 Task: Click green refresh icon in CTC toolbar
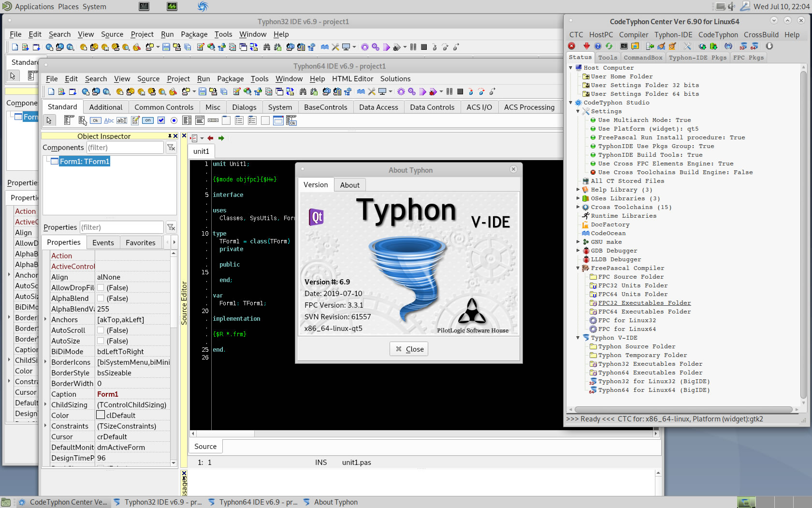tap(609, 46)
